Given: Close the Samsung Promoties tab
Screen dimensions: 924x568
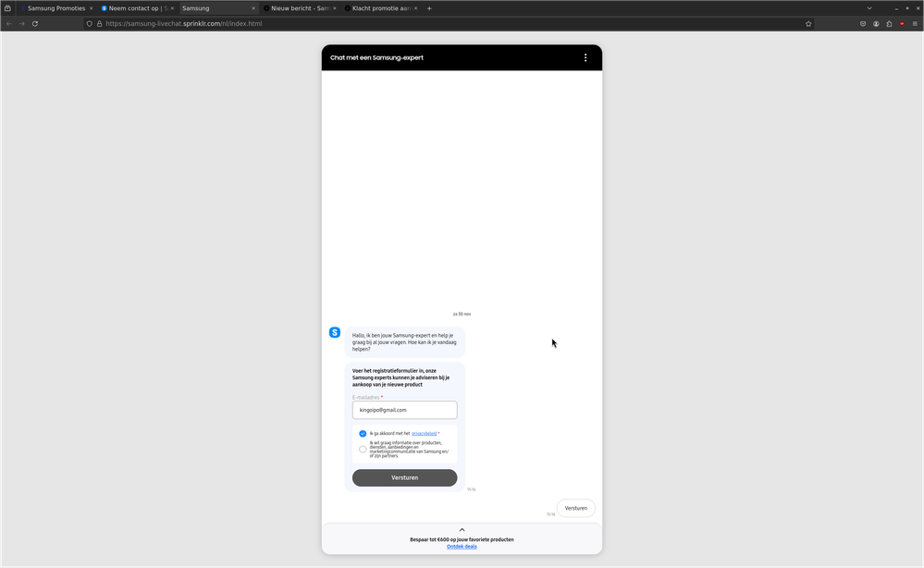Looking at the screenshot, I should tap(91, 8).
